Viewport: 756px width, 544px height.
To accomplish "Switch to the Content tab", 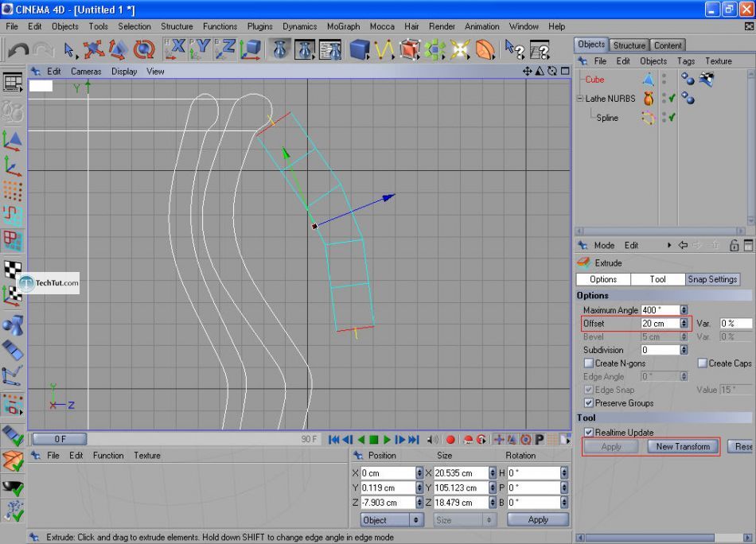I will 668,45.
